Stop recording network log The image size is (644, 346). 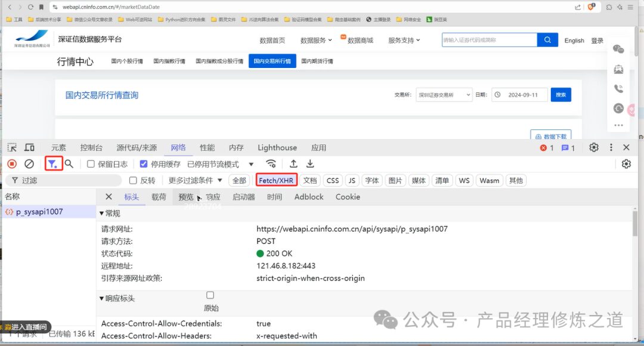(13, 164)
